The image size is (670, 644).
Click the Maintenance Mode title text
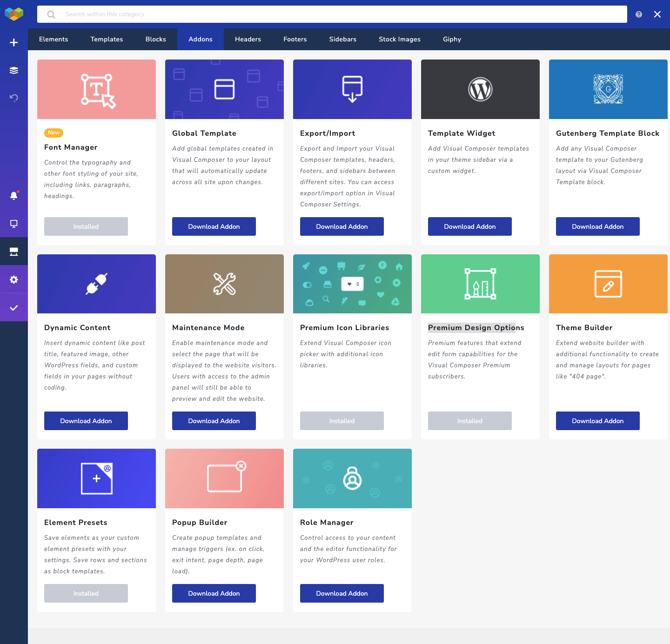208,327
